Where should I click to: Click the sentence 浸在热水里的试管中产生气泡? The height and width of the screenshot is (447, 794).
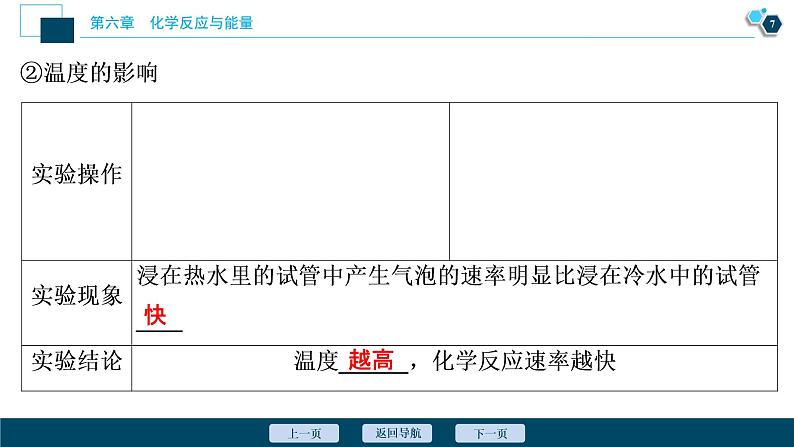[287, 276]
